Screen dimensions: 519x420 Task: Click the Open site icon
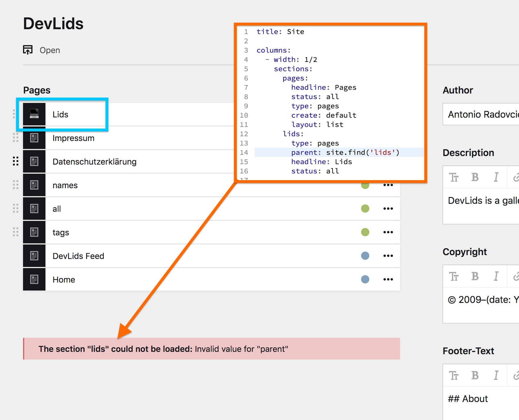(28, 50)
